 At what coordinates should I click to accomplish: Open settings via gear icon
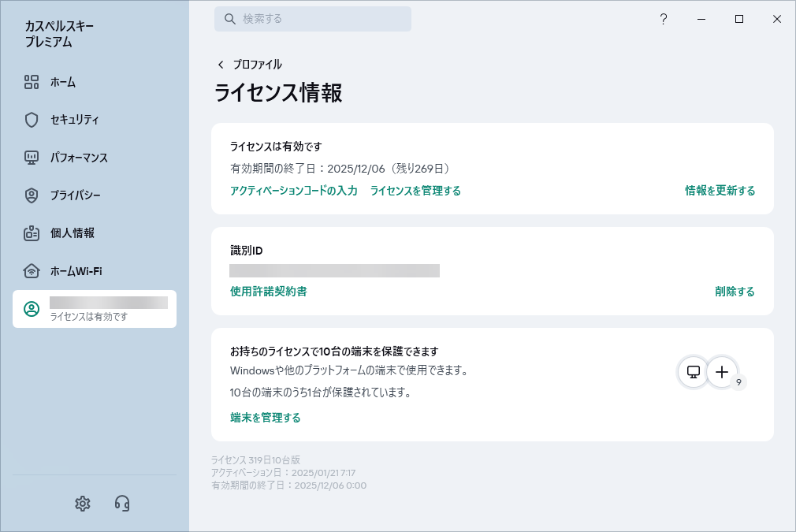click(83, 504)
